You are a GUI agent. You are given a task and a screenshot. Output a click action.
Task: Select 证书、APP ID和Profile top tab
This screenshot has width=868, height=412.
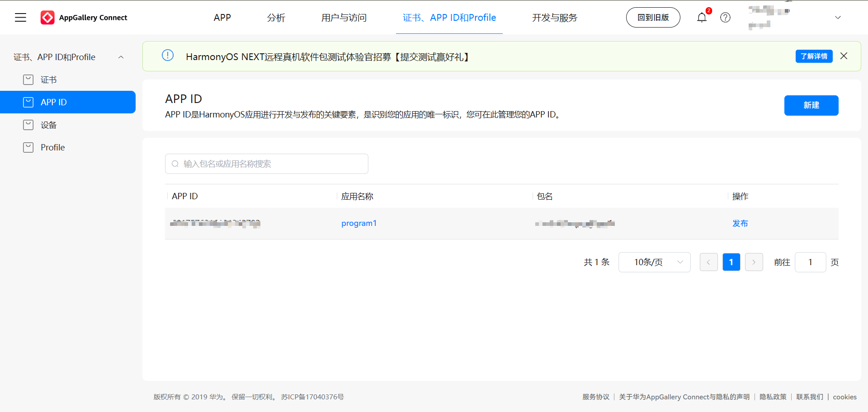pos(449,18)
